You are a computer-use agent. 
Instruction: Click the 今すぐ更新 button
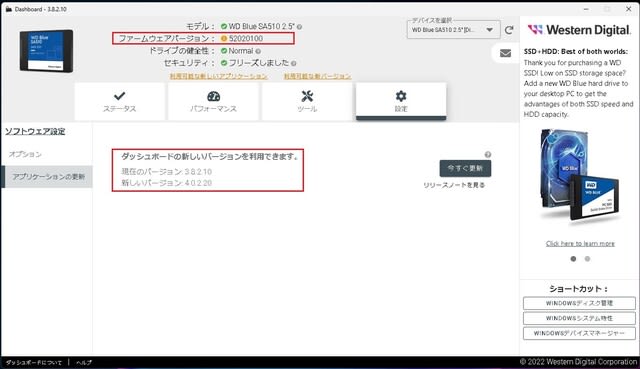pos(465,168)
